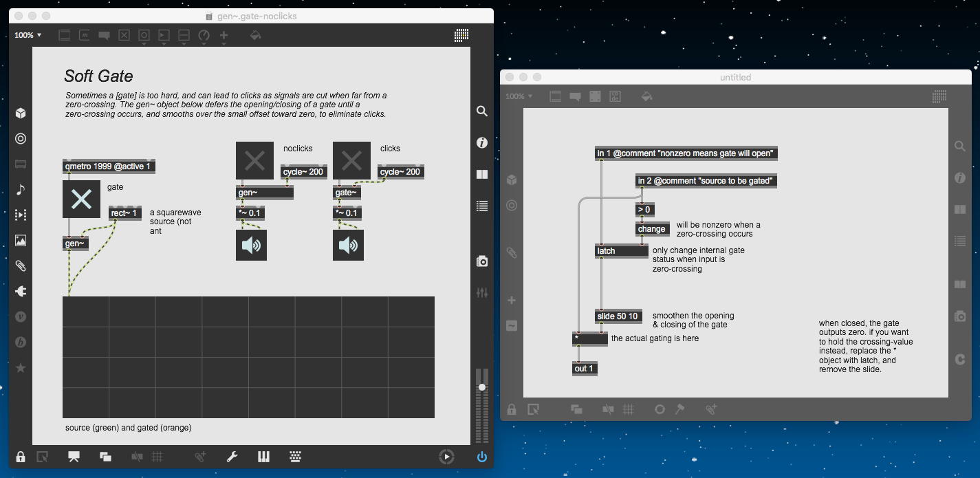Open the 100% zoom dropdown in gen~.gate-noclicks
Screen dimensions: 980x478
coord(28,35)
